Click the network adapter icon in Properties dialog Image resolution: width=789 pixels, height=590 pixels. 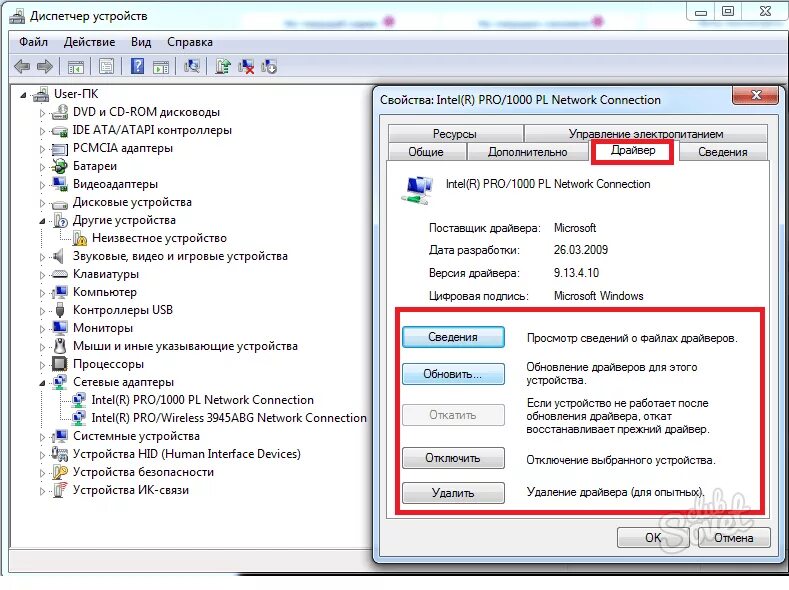418,190
